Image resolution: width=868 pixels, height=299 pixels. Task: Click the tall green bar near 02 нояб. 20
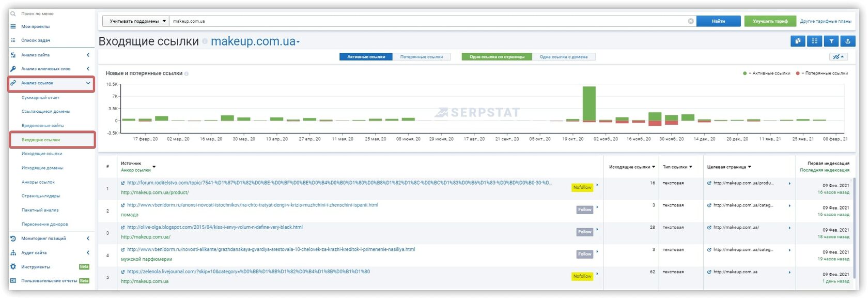(x=589, y=103)
